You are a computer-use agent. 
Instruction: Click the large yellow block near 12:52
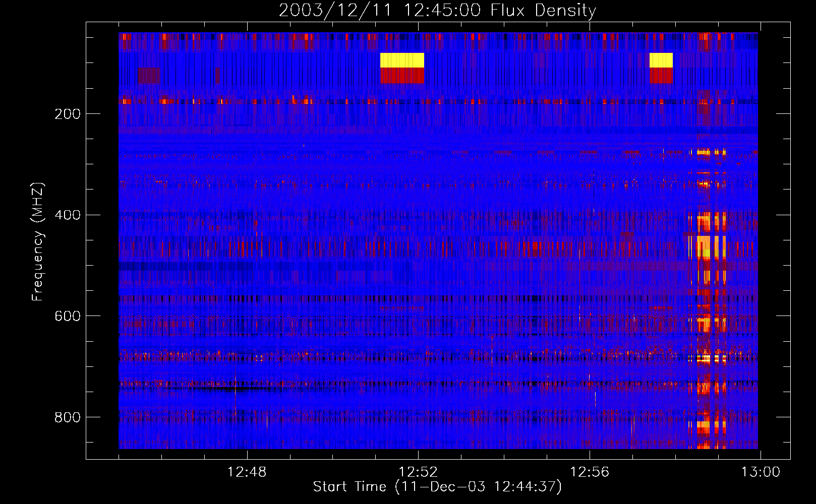(x=402, y=60)
